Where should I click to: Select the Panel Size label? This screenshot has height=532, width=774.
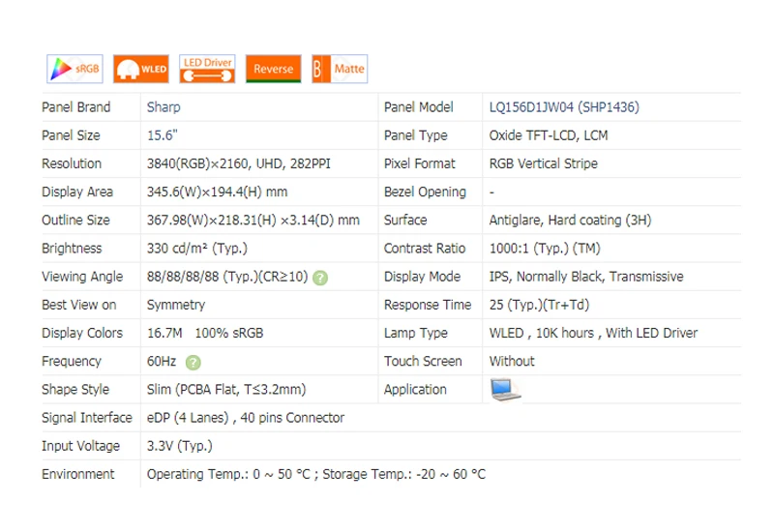tap(71, 135)
